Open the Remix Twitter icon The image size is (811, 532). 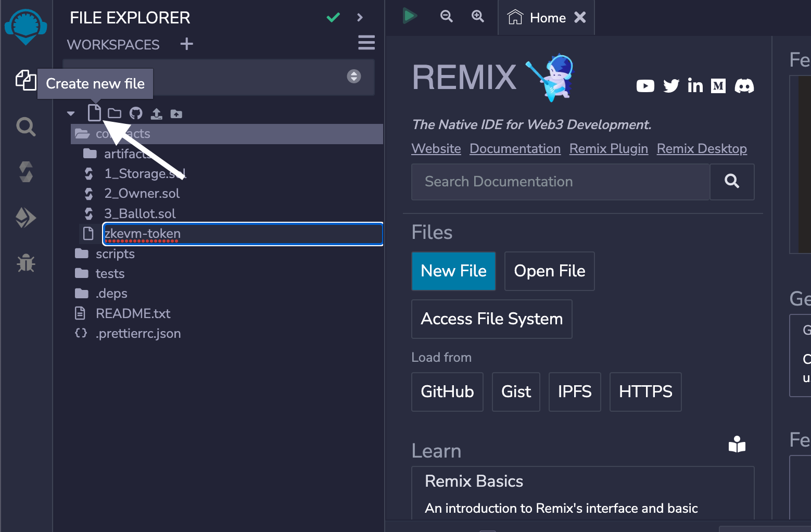(x=671, y=86)
